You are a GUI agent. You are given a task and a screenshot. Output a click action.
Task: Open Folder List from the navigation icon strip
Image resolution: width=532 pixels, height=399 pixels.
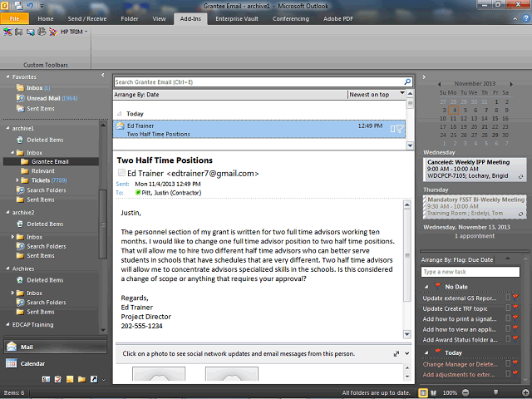click(81, 379)
